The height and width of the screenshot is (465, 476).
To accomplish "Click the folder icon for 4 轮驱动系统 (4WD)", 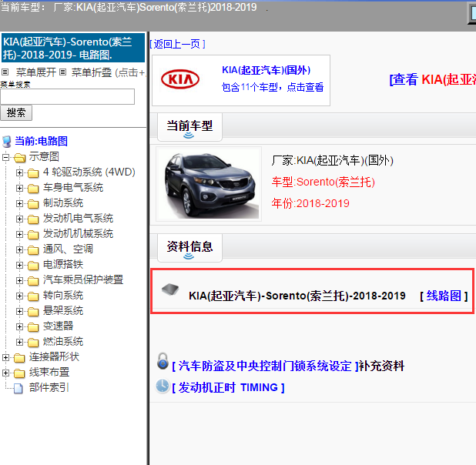I will click(x=33, y=173).
